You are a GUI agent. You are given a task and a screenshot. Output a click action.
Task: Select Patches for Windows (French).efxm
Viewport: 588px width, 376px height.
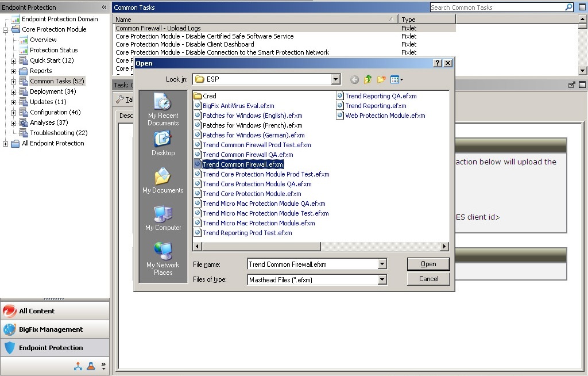click(x=248, y=125)
